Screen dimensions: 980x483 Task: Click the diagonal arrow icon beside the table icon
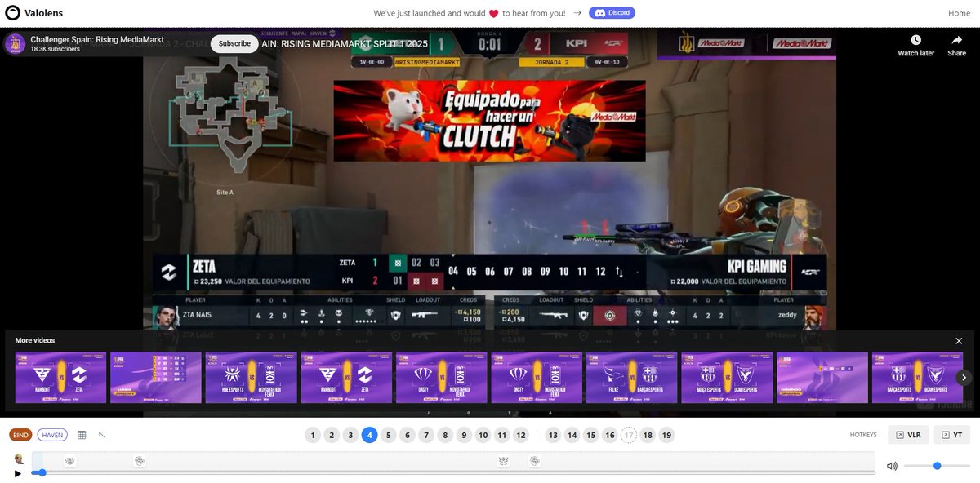pos(102,435)
